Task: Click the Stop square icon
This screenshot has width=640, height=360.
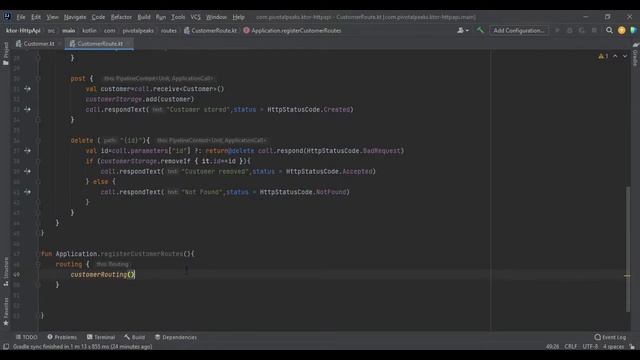Action: (x=594, y=30)
